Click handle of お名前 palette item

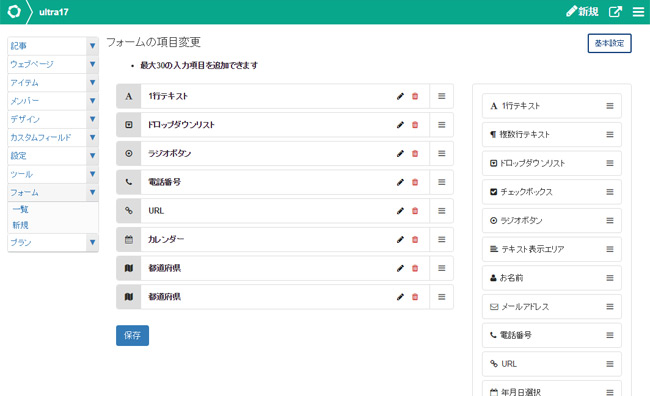pos(610,278)
